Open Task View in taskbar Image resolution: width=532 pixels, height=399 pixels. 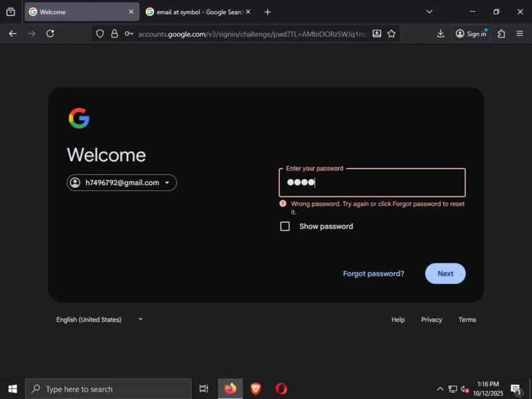pyautogui.click(x=204, y=389)
